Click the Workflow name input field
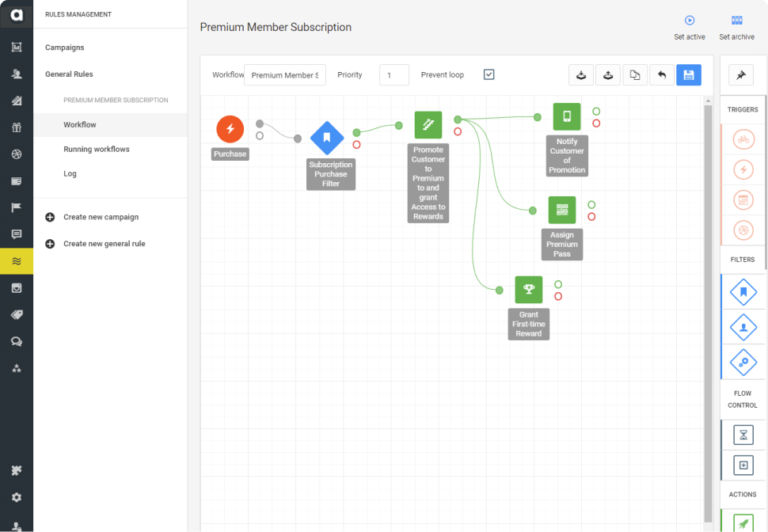Screen dimensions: 768x532 point(285,75)
